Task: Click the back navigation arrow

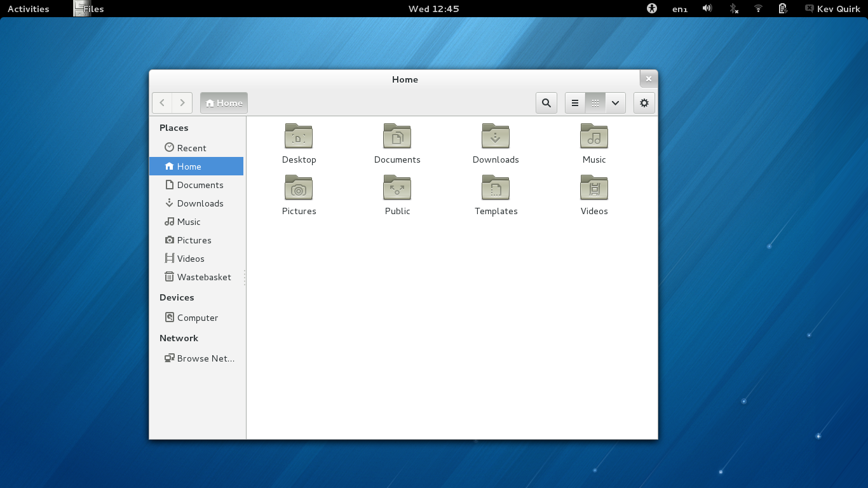Action: point(162,103)
